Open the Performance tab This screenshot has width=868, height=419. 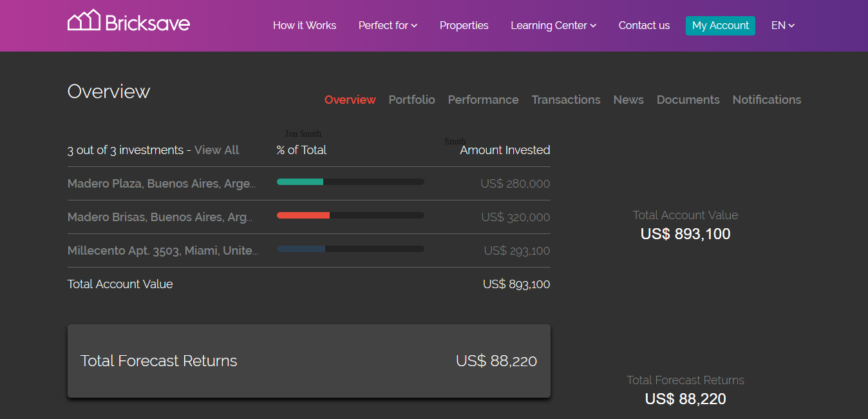(483, 100)
